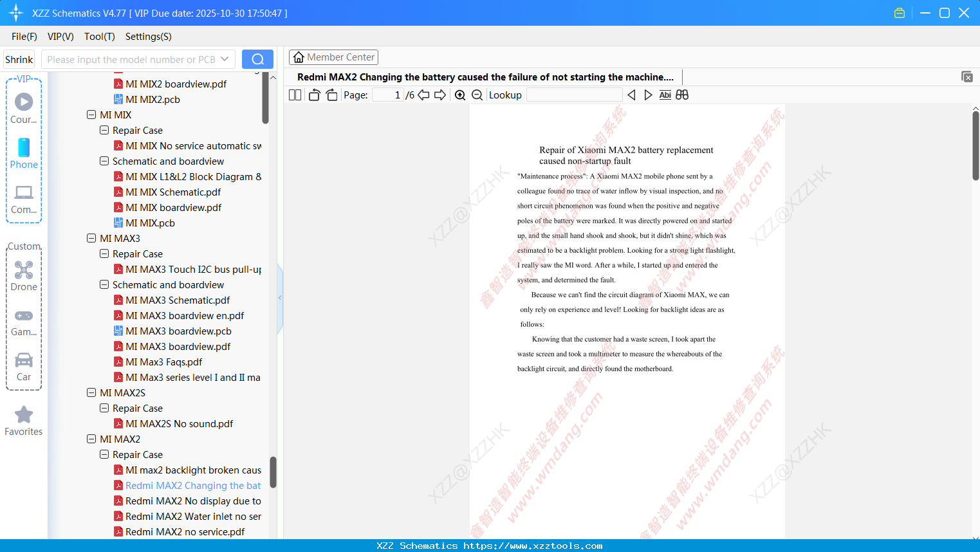The width and height of the screenshot is (980, 552).
Task: Collapse Repair Case under MI MAX2S
Action: coord(104,408)
